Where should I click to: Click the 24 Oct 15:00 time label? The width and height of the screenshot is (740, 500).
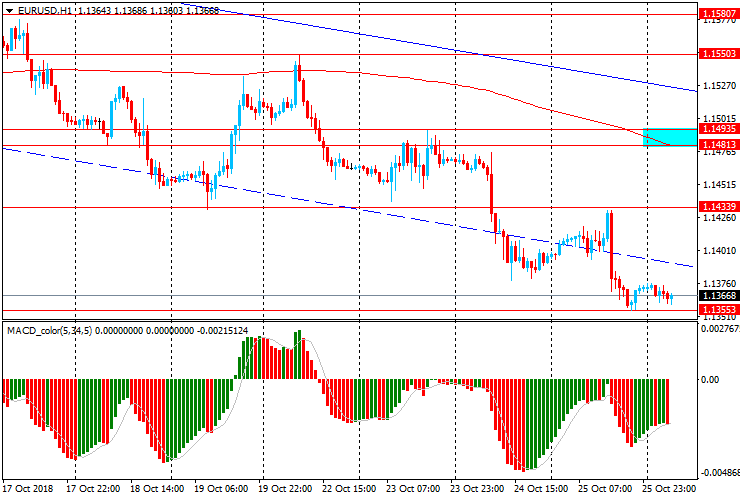[x=541, y=488]
